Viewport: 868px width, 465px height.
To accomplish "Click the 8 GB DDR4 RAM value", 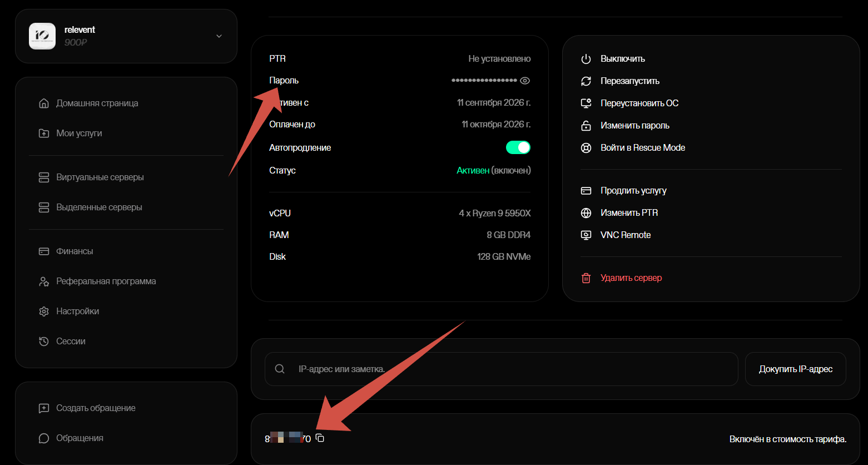I will point(509,235).
